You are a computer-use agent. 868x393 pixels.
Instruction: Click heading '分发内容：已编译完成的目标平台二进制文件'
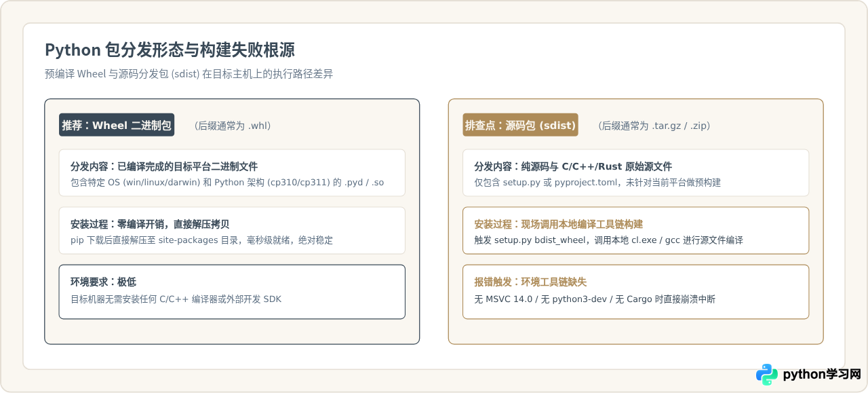[x=164, y=166]
